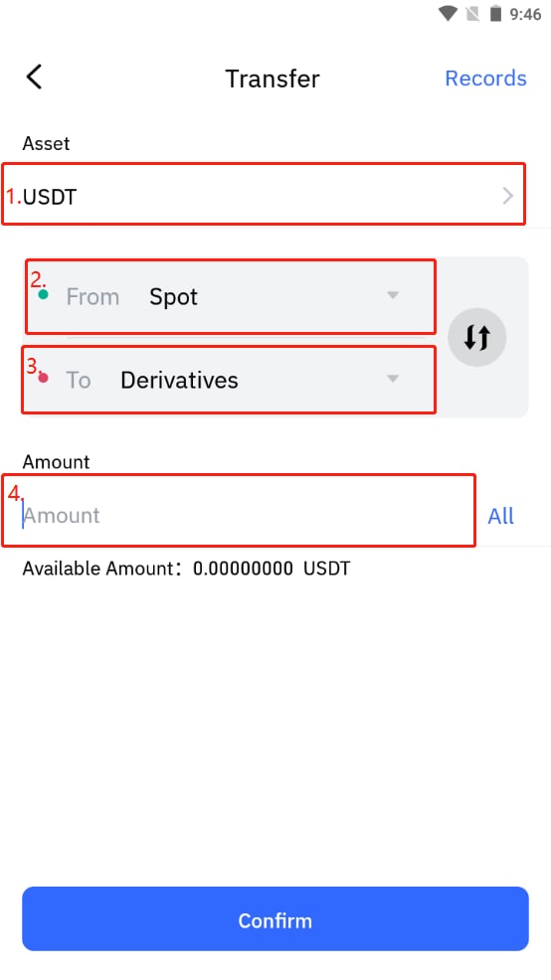Expand the From Spot dropdown arrow
This screenshot has height=980, width=551.
(393, 295)
